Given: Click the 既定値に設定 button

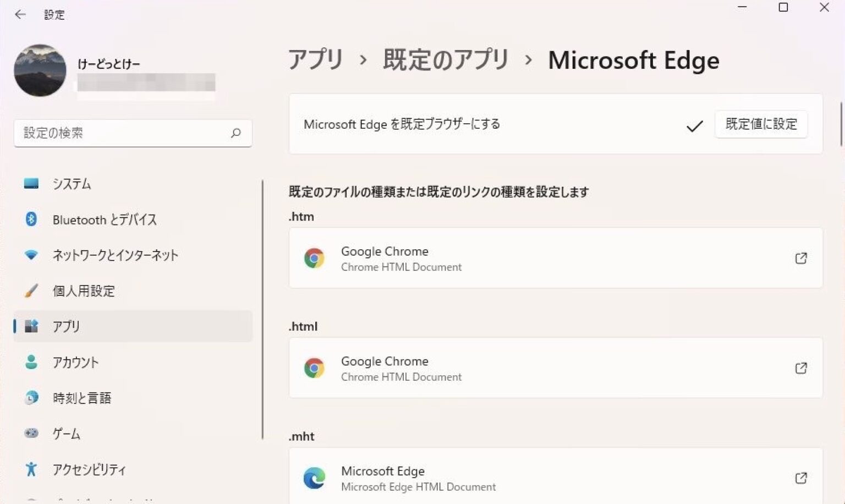Looking at the screenshot, I should 761,124.
